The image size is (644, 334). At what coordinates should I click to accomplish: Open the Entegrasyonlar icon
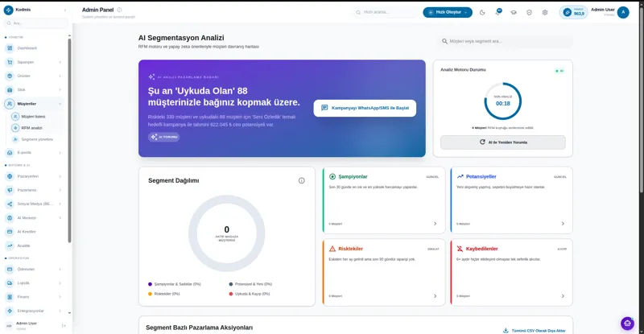(10, 311)
